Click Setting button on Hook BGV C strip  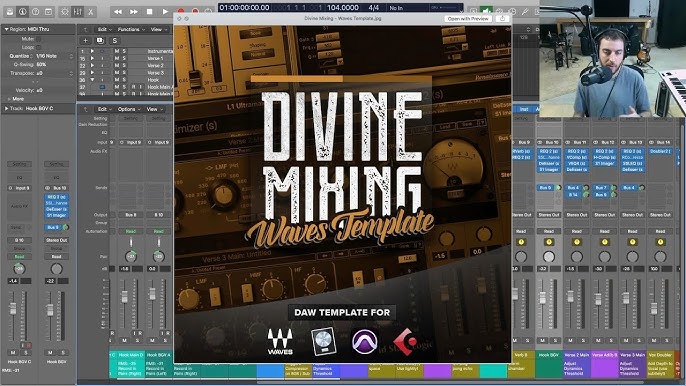pyautogui.click(x=19, y=164)
